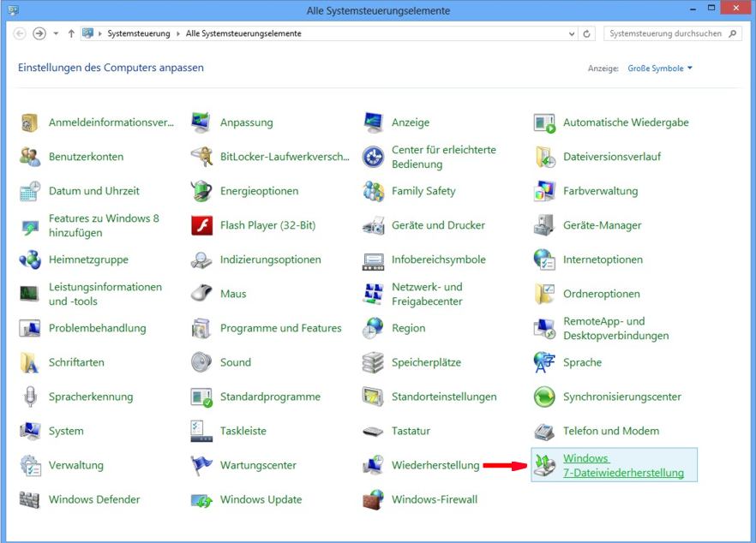Click the Synchronisierungscenter green sync icon
756x543 pixels.
click(x=544, y=397)
